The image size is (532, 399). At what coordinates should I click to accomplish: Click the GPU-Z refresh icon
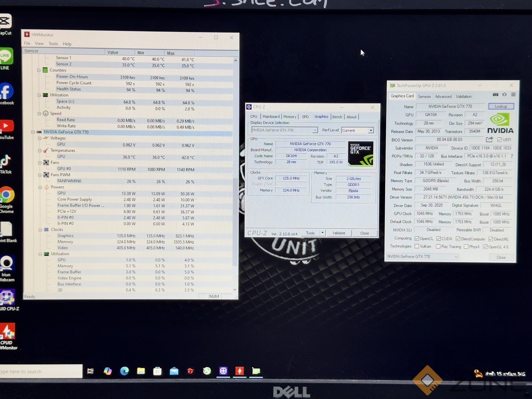pyautogui.click(x=504, y=95)
